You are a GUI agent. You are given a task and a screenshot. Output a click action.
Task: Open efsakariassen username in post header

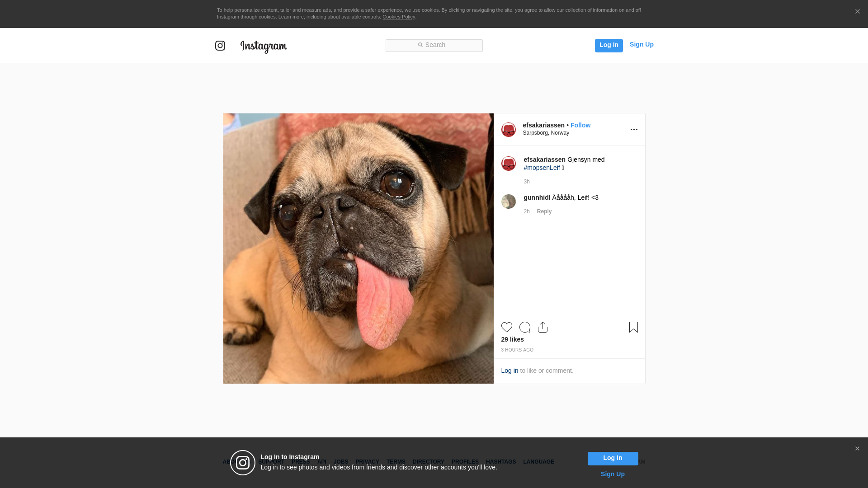[543, 125]
